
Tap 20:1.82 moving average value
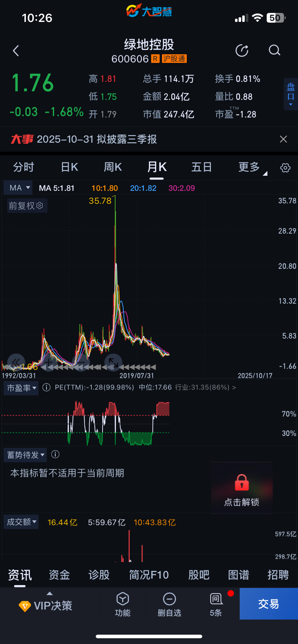[143, 188]
